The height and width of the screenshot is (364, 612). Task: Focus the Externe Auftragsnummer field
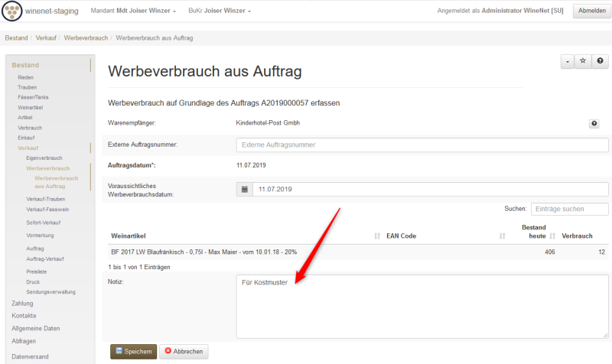(422, 145)
